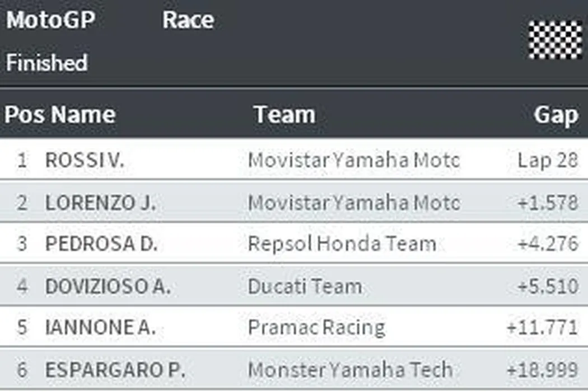Select ESPARGARO P. in results
The image size is (588, 392).
click(115, 370)
